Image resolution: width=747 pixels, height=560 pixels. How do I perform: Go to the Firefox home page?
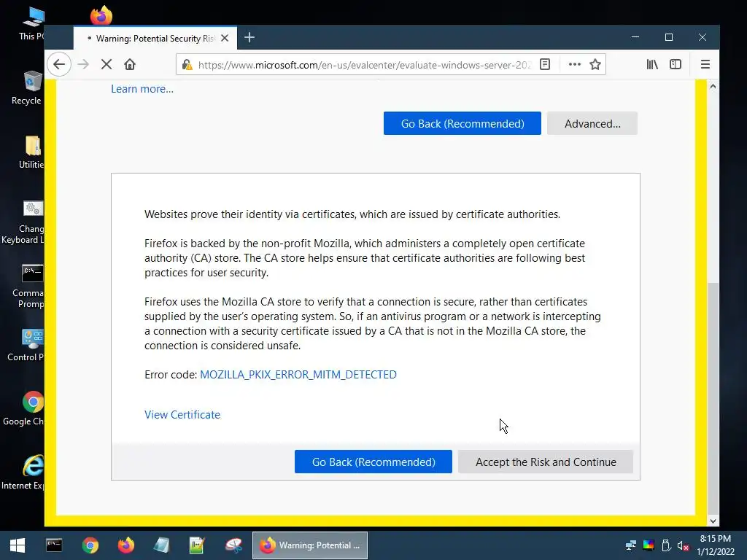130,64
